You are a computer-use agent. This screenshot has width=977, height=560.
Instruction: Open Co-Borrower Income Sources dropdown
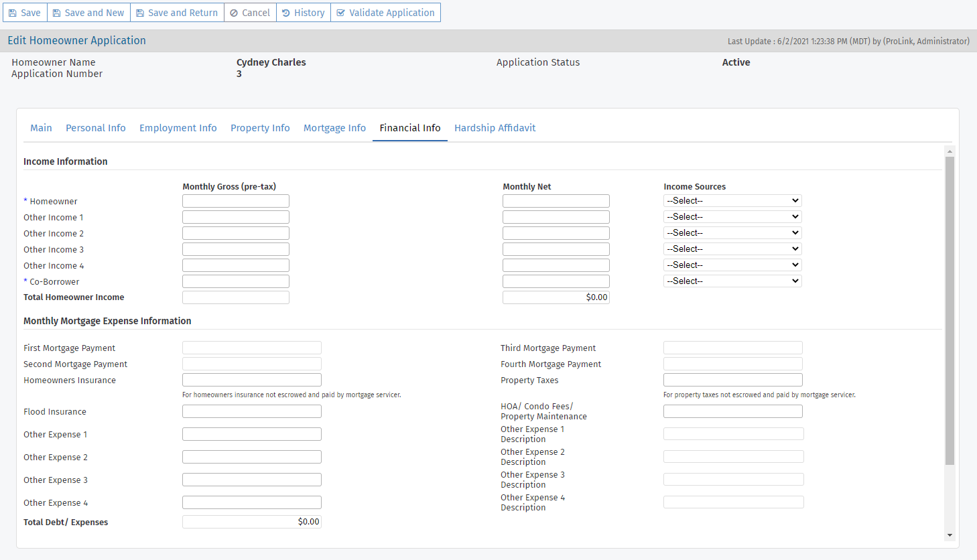click(x=732, y=281)
